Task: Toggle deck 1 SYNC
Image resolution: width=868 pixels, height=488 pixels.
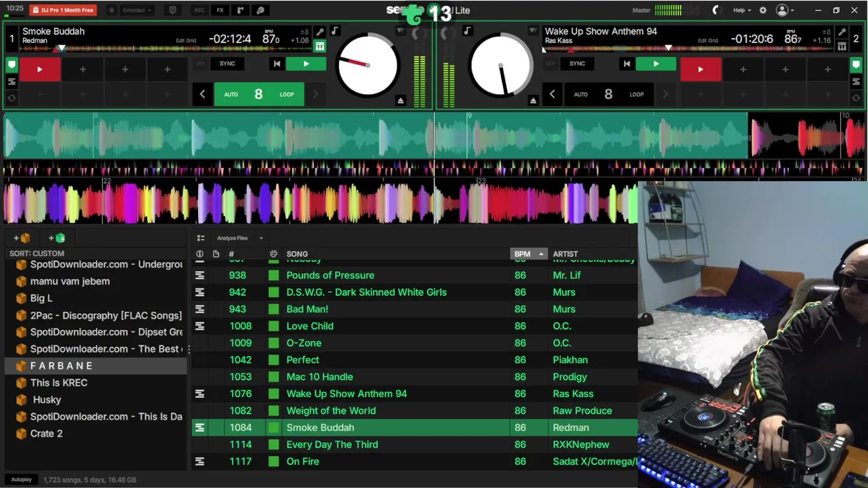Action: tap(227, 64)
